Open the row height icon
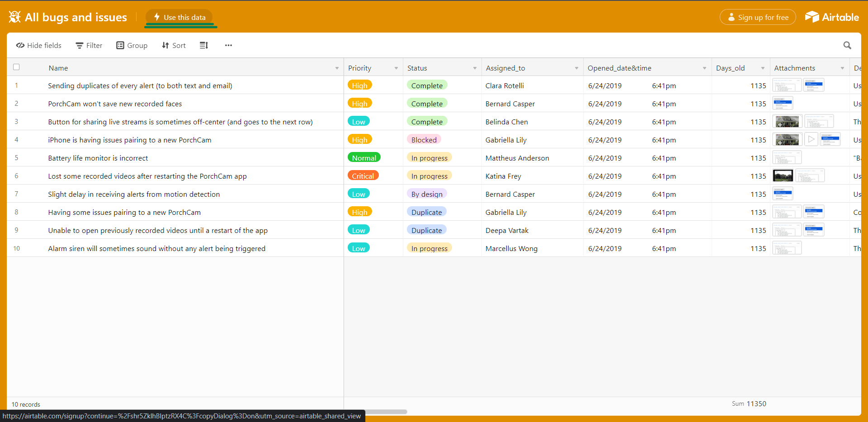The width and height of the screenshot is (868, 422). click(x=204, y=45)
